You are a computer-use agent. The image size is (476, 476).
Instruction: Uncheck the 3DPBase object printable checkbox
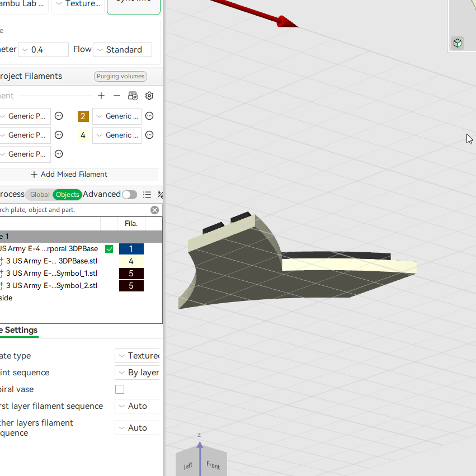[x=109, y=249]
